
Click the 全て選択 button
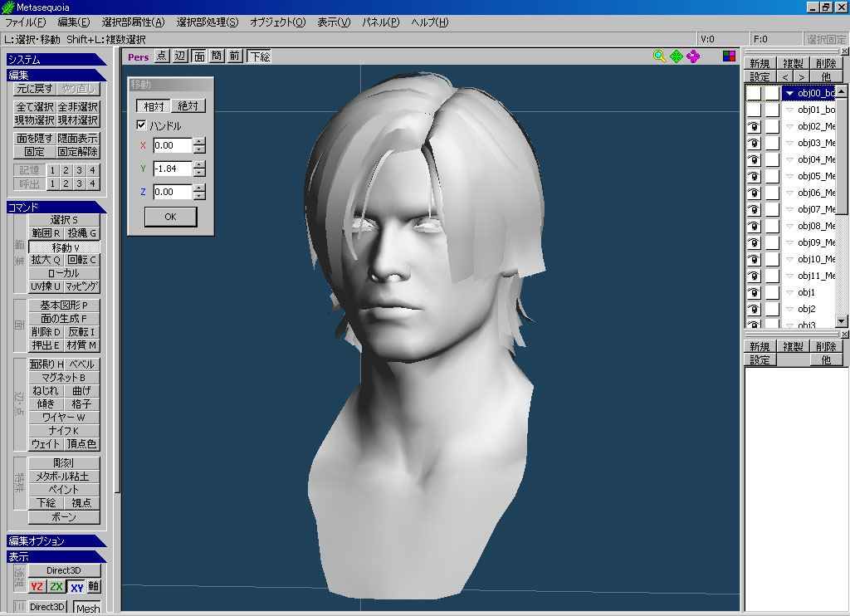click(x=35, y=107)
